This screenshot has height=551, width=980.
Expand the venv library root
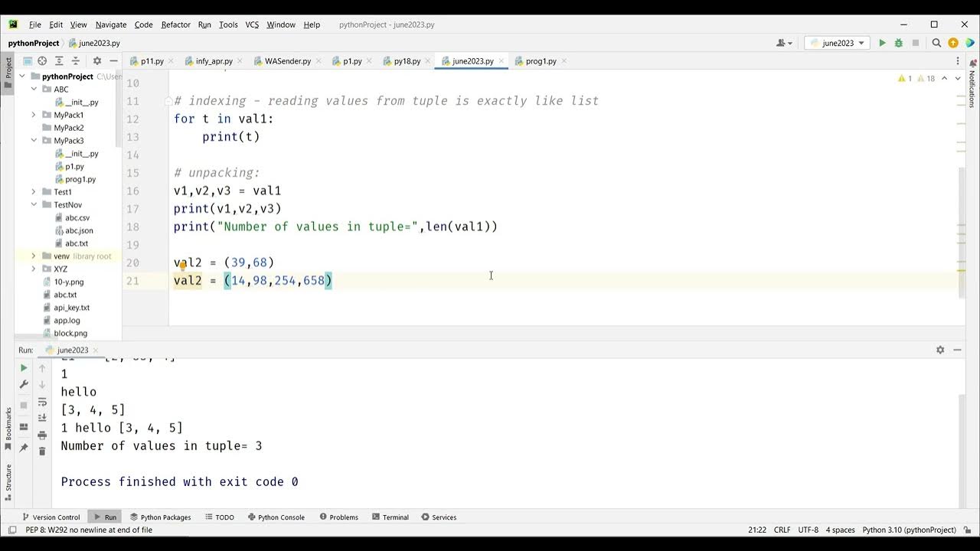coord(34,256)
